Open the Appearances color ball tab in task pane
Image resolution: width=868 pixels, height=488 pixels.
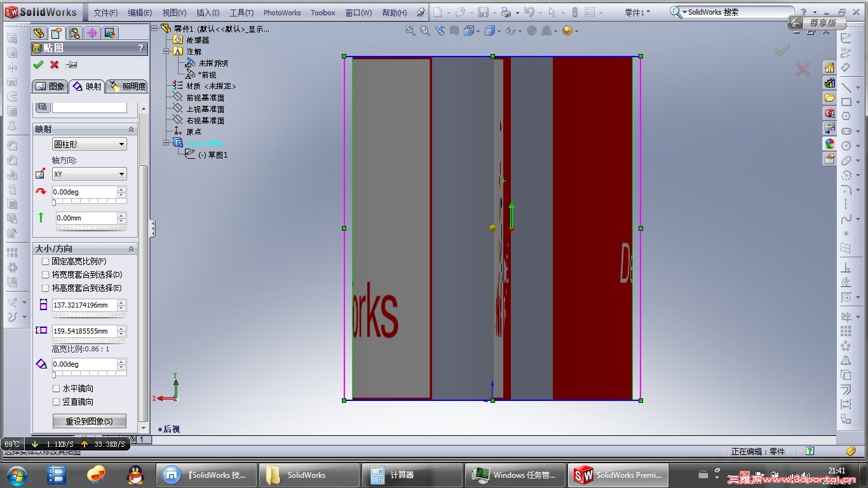point(829,144)
